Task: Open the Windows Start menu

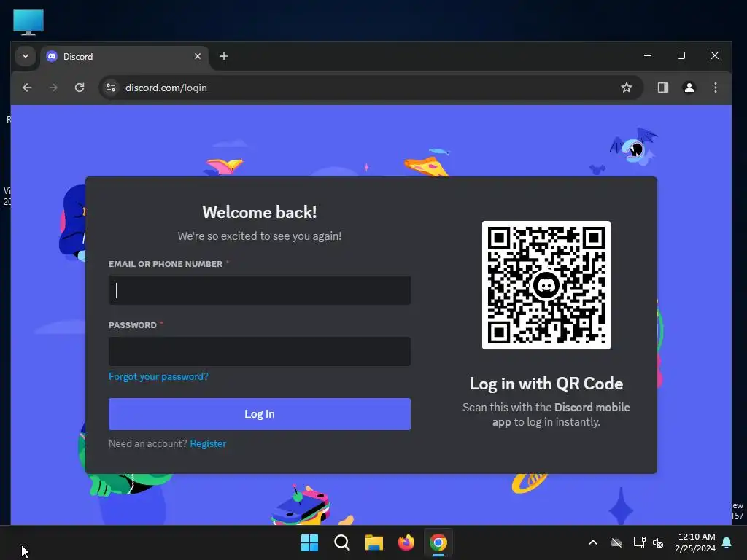Action: point(309,542)
